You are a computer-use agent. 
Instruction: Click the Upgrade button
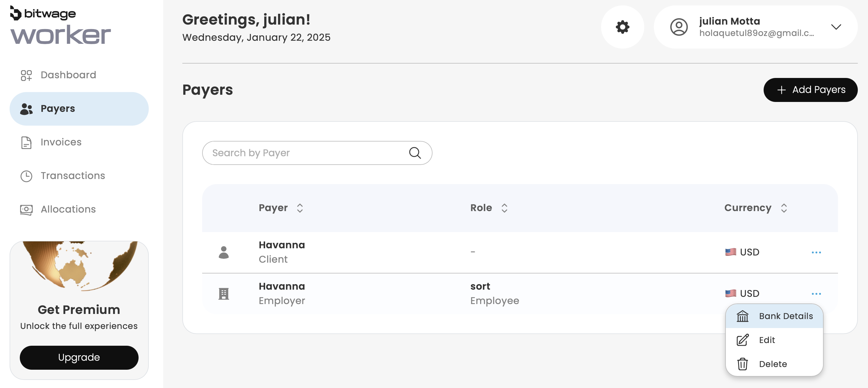pyautogui.click(x=79, y=357)
